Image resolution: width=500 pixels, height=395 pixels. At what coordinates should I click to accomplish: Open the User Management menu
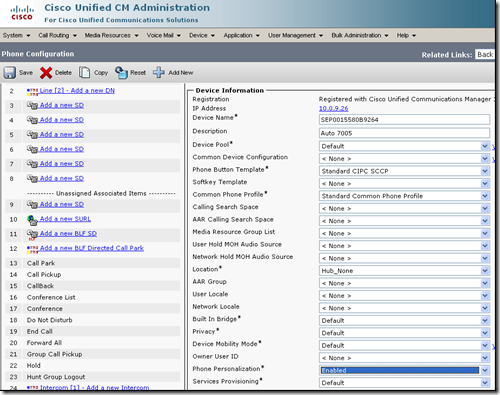pos(295,35)
